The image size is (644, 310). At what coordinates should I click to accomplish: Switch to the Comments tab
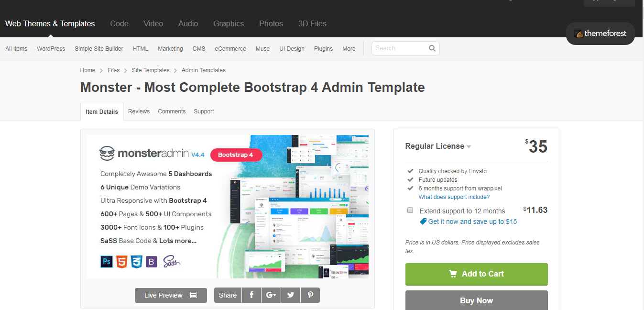click(172, 111)
